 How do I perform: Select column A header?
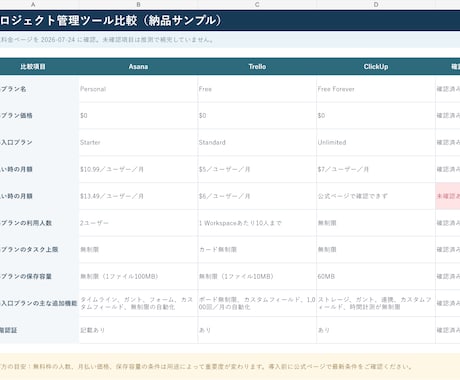click(33, 5)
